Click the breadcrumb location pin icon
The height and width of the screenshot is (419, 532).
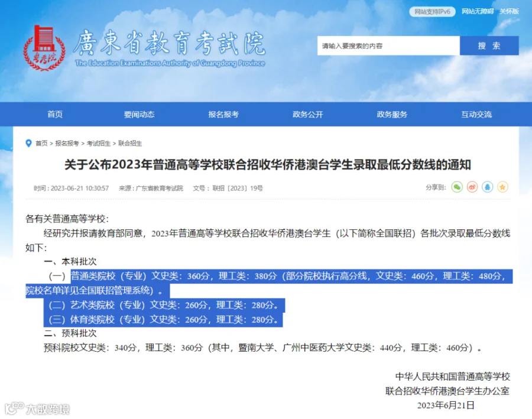click(x=29, y=143)
